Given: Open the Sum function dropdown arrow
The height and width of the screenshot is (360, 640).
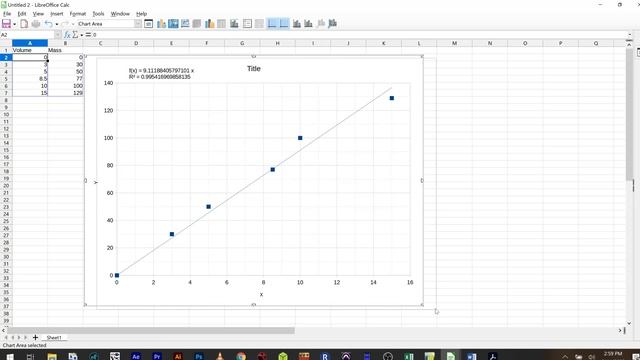Looking at the screenshot, I should coord(82,36).
